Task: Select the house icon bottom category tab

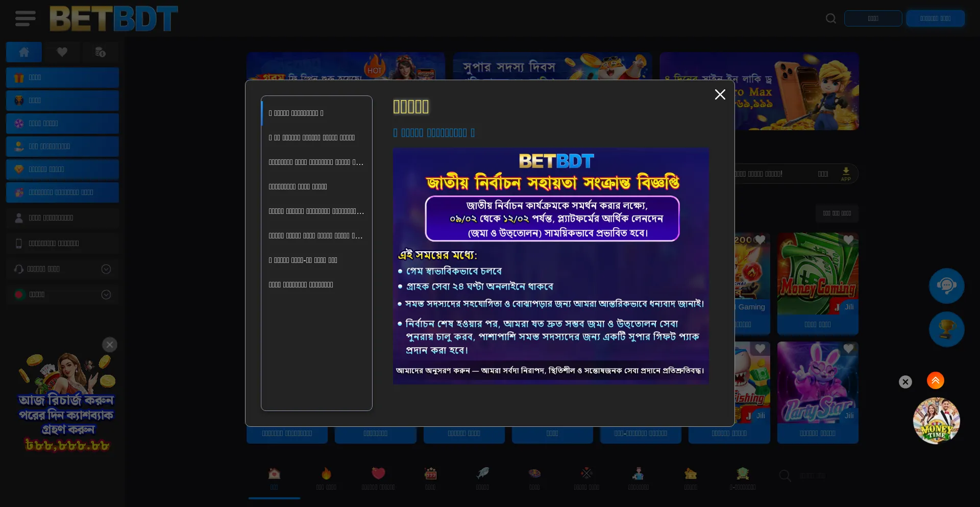Action: [x=274, y=479]
